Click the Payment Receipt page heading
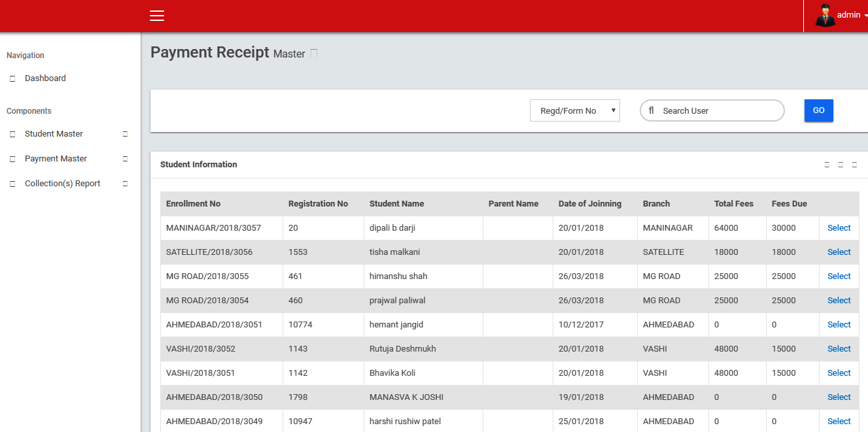Viewport: 868px width, 432px height. [210, 52]
